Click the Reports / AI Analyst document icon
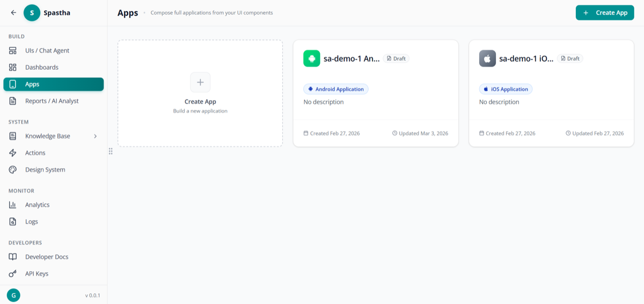 point(13,101)
